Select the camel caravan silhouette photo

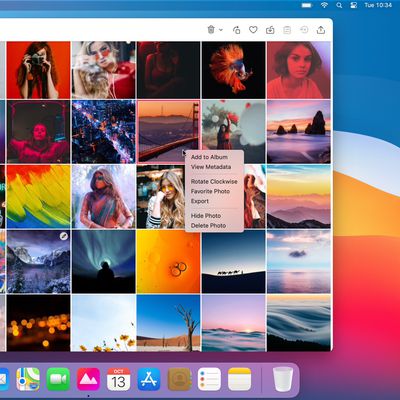234,262
